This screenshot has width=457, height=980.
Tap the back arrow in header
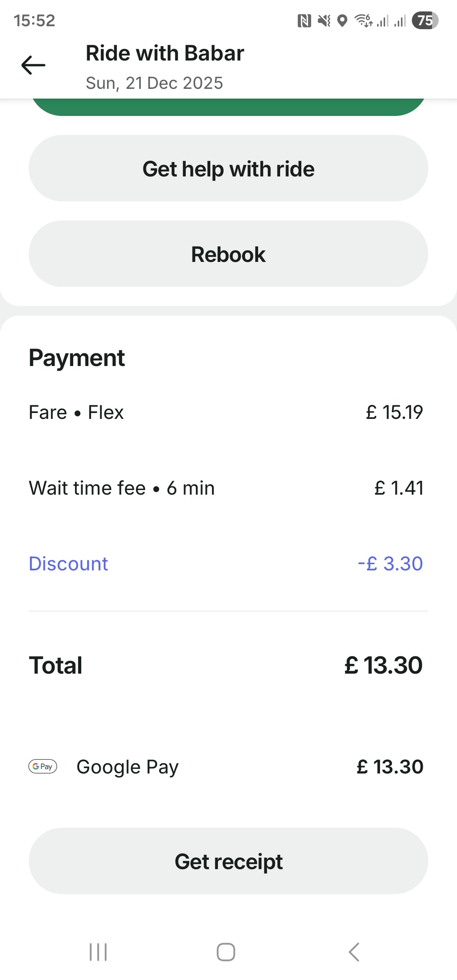pos(33,65)
